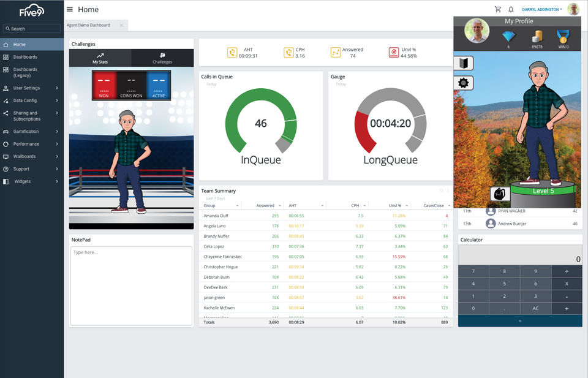Switch to the Challenges tab

[x=162, y=58]
